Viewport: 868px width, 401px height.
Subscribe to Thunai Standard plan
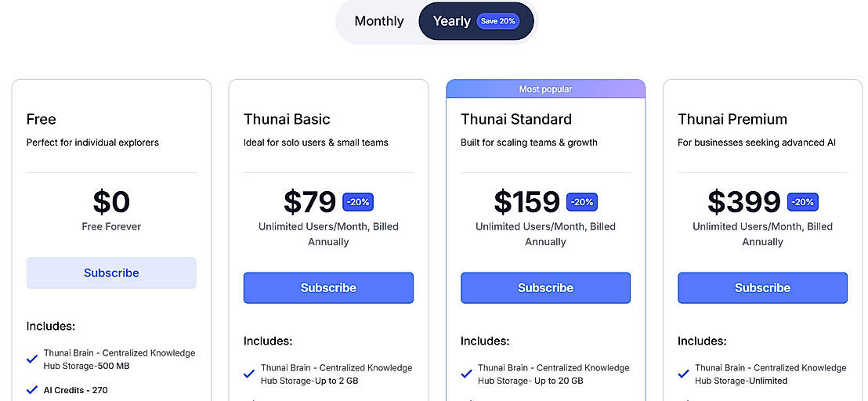[545, 287]
